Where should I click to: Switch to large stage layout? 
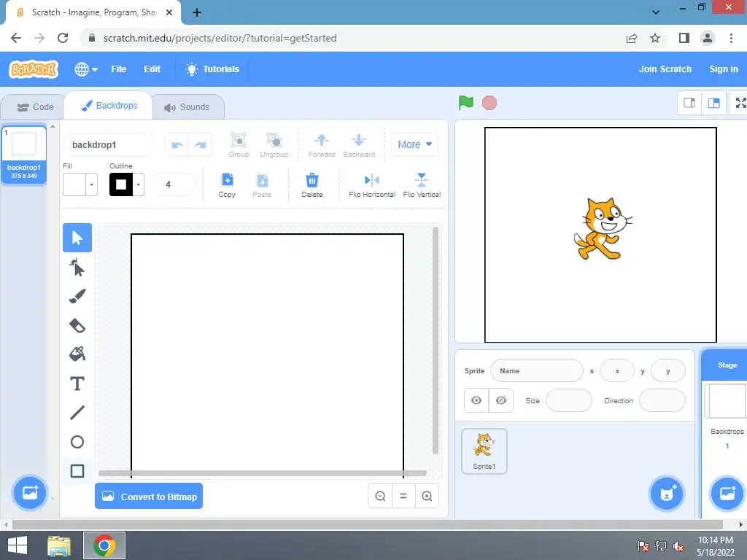[713, 103]
